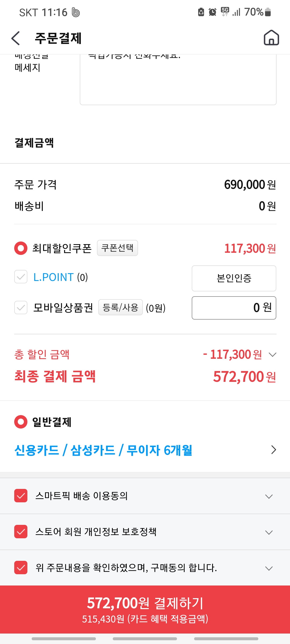Expand the 총 할인 금액 details chevron
The width and height of the screenshot is (290, 644).
coord(272,355)
